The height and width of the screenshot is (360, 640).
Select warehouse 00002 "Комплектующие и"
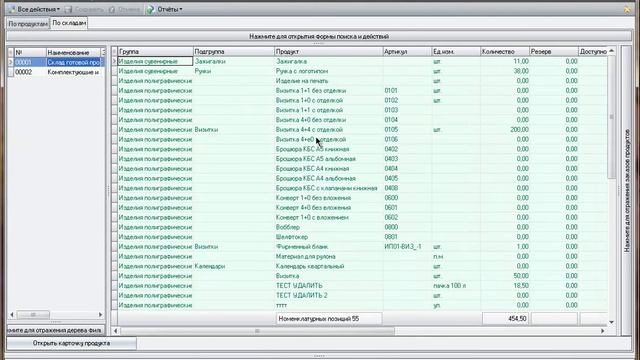pyautogui.click(x=56, y=72)
